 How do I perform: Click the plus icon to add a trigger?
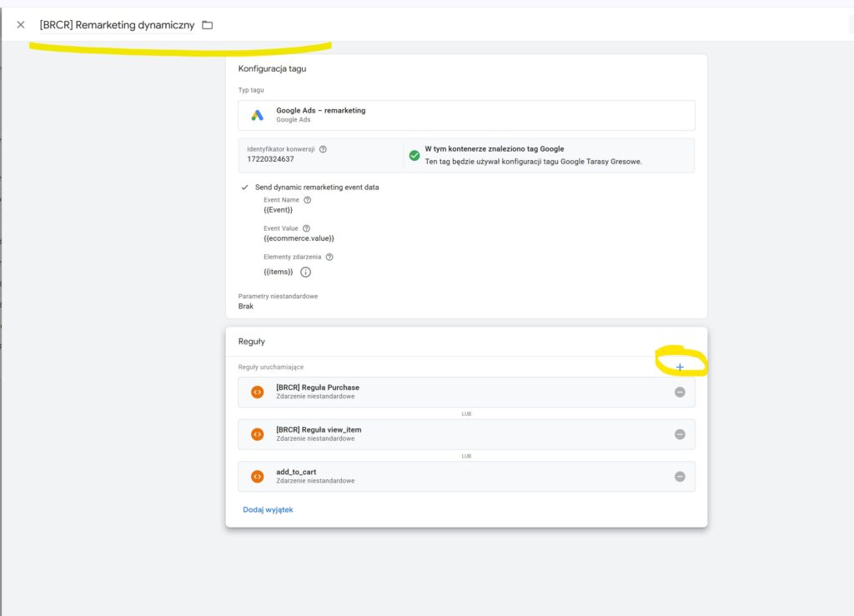(x=680, y=367)
